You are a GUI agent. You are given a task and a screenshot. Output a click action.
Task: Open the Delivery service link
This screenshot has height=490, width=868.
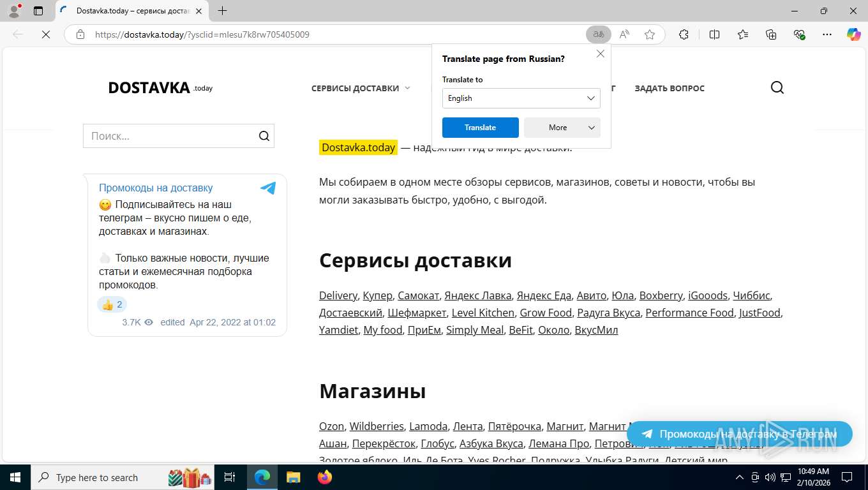click(338, 295)
